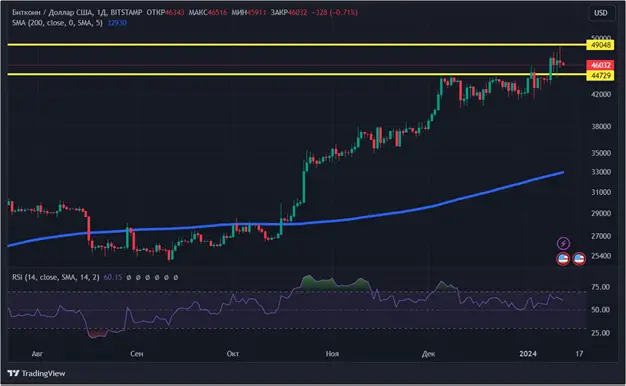This screenshot has height=386, width=626.
Task: Click the 25400 price axis label
Action: pyautogui.click(x=601, y=255)
